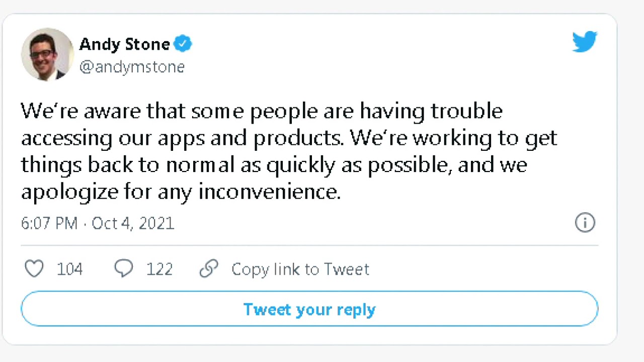Click 'accessing our apps and products' text

(182, 138)
